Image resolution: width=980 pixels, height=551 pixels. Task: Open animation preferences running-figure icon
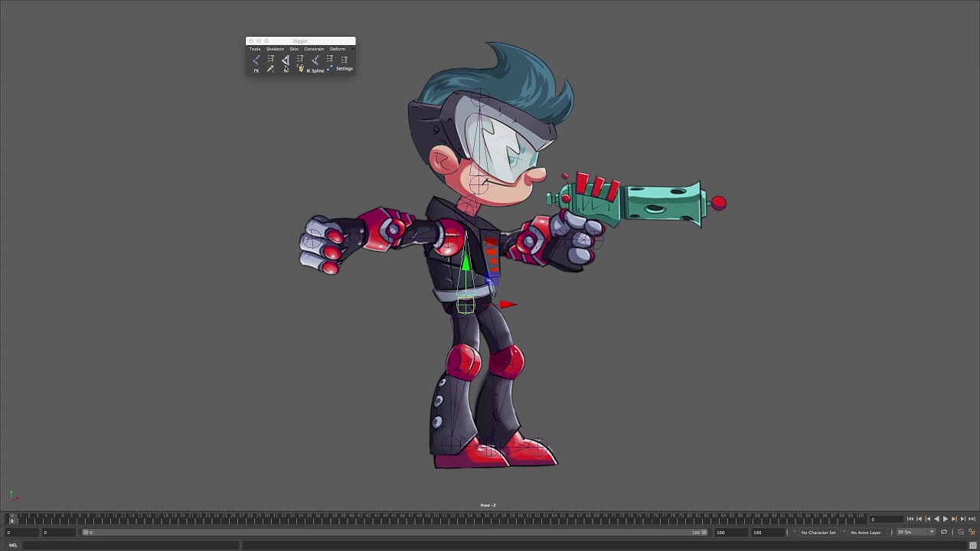point(972,532)
